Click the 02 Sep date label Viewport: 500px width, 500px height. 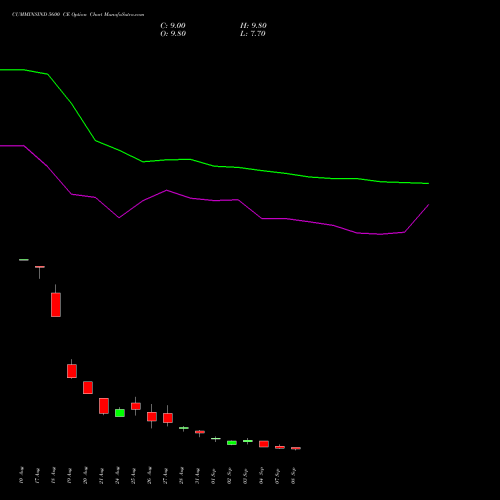click(229, 475)
